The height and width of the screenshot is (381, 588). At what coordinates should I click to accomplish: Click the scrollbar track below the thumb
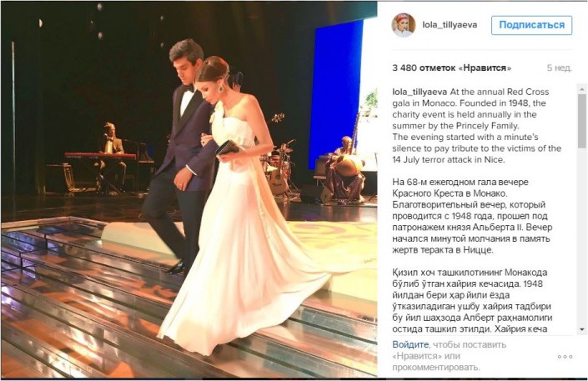click(581, 236)
